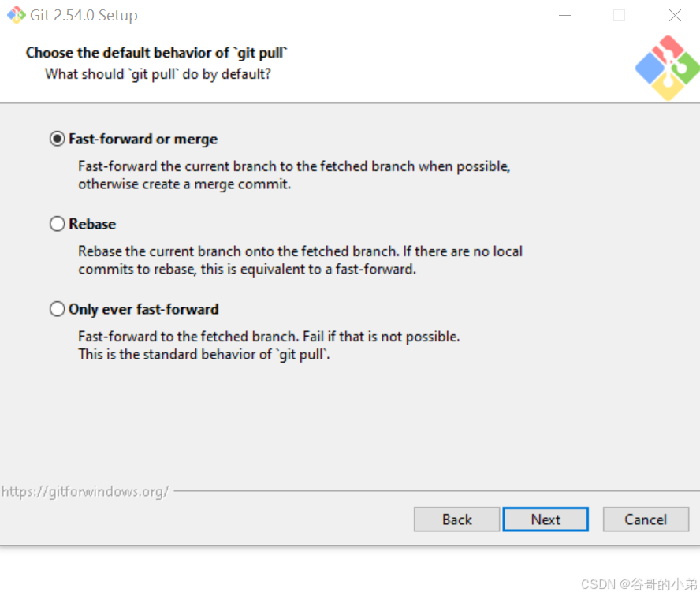Click the 'Only ever fast-forward' label text

143,309
